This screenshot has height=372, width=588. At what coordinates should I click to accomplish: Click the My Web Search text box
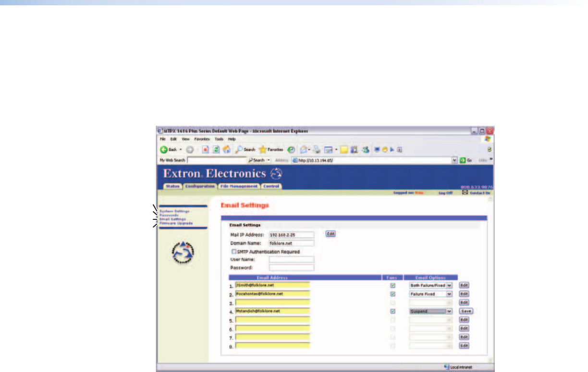click(216, 160)
